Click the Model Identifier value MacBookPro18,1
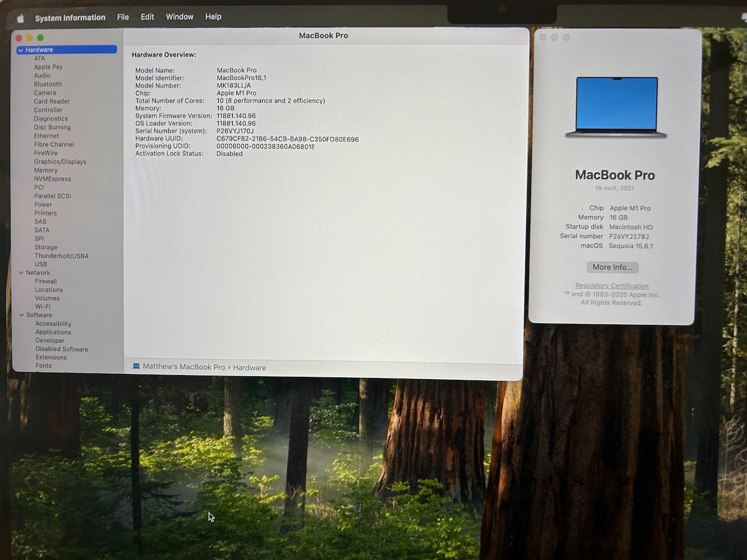 pyautogui.click(x=242, y=78)
